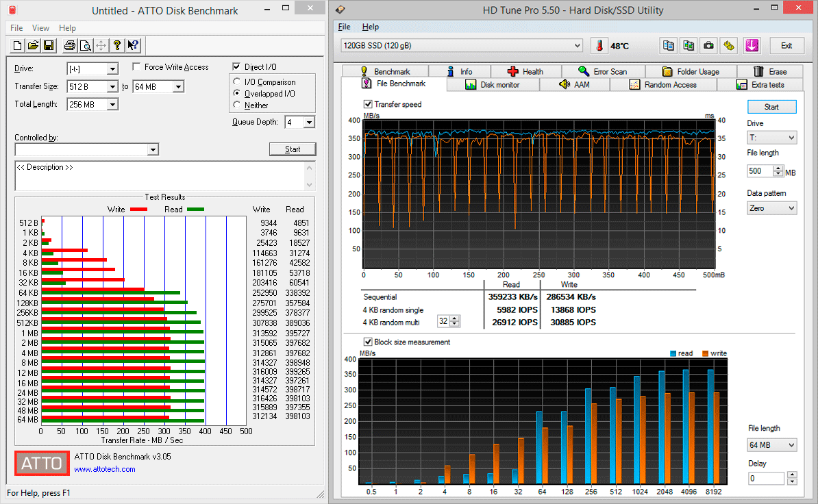The image size is (818, 504).
Task: Expand the Total Length dropdown
Action: click(112, 105)
